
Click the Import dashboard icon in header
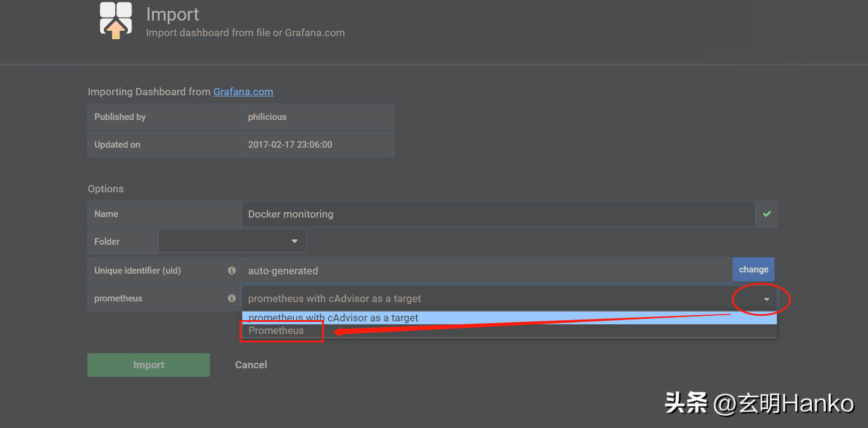[x=115, y=21]
